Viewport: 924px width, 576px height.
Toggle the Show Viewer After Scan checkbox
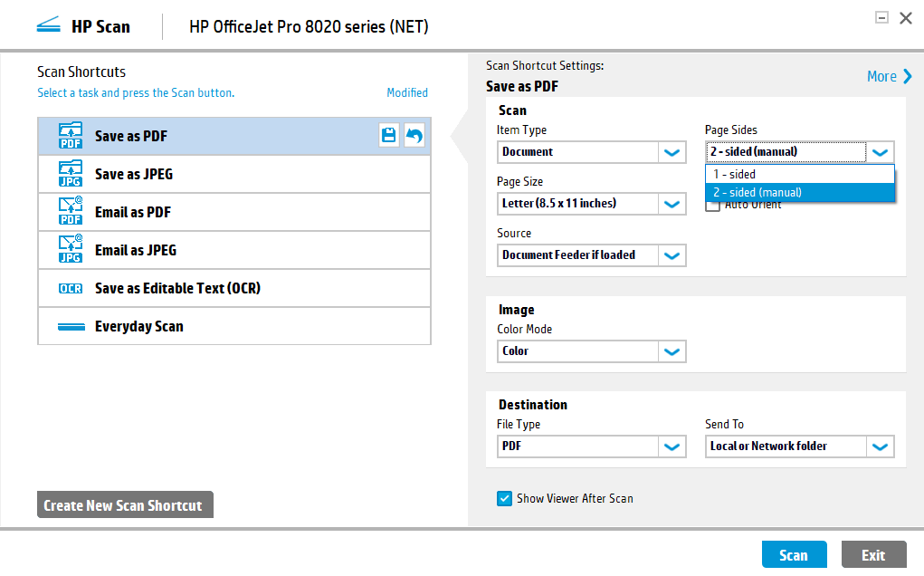[504, 498]
